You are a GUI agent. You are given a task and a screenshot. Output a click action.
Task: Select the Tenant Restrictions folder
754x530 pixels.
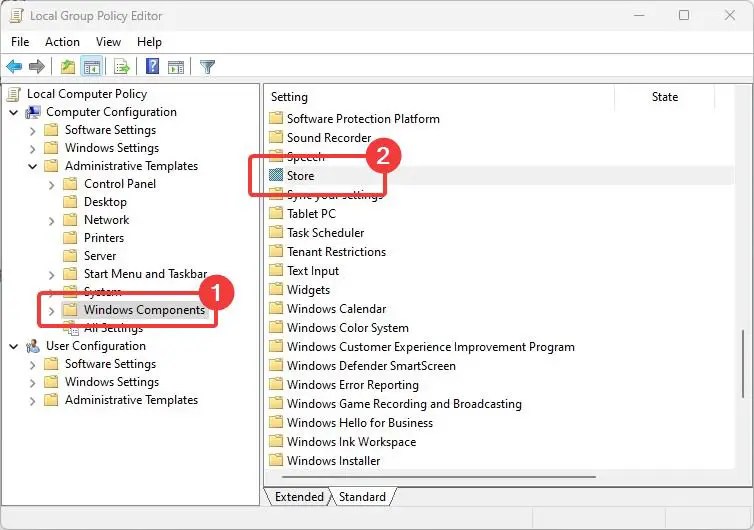point(336,252)
